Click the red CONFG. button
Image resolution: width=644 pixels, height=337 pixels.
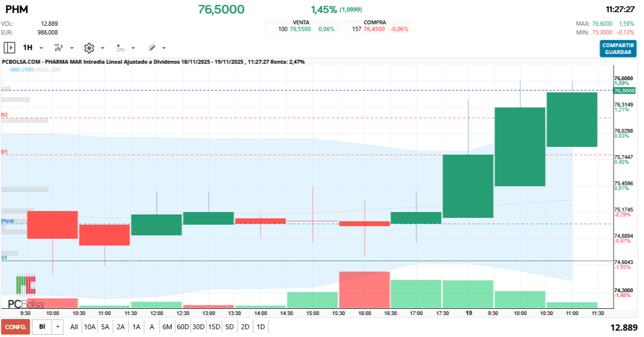click(16, 327)
